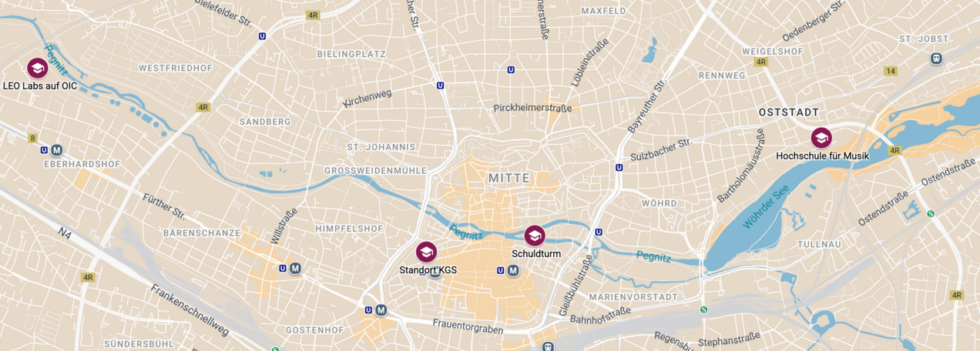Select the route 8 road shield
The image size is (980, 351).
(x=32, y=139)
